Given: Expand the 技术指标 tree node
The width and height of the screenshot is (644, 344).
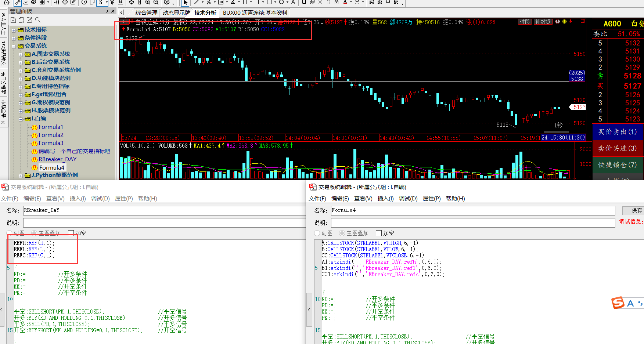Looking at the screenshot, I should (14, 30).
